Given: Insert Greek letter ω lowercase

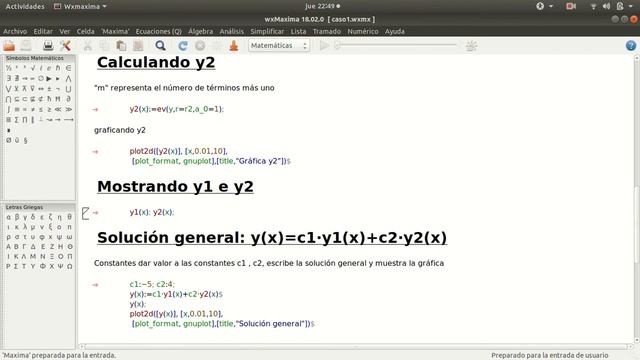Looking at the screenshot, I should [69, 237].
